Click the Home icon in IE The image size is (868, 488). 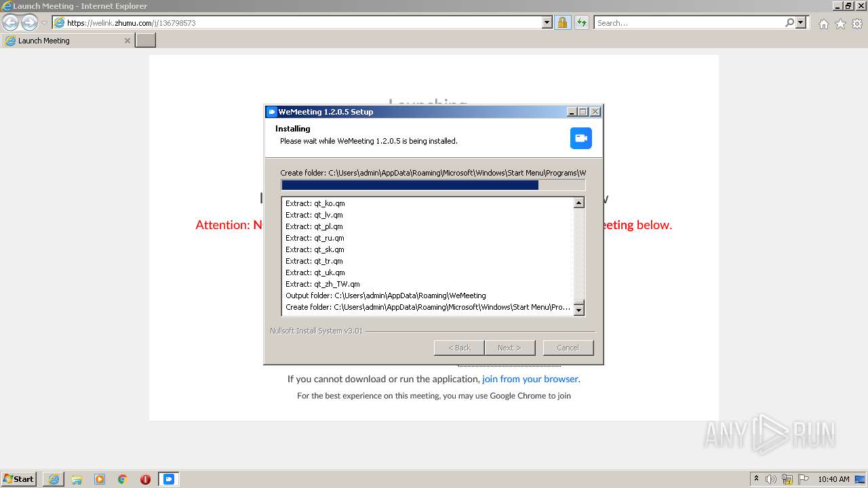823,24
